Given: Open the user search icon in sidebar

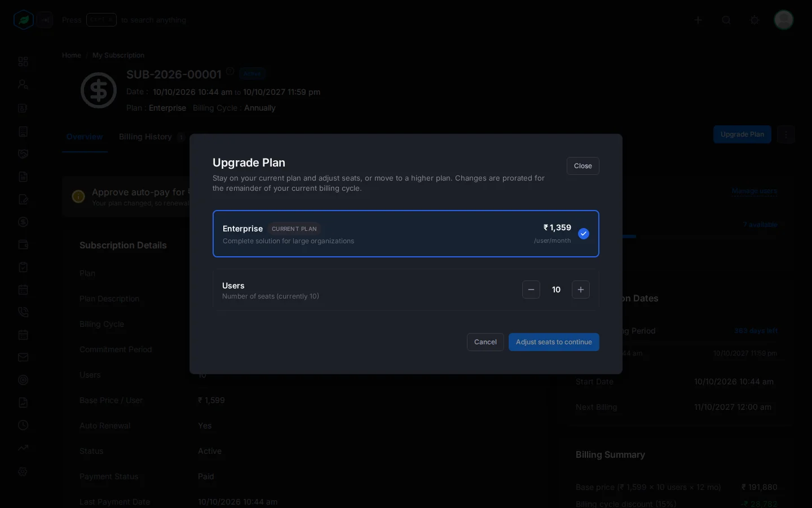Looking at the screenshot, I should click(x=23, y=84).
